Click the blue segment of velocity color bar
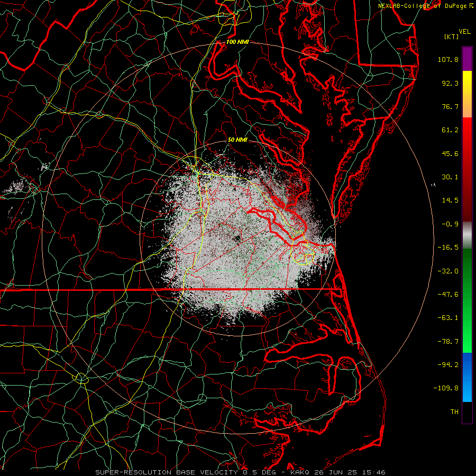Screen dimensions: 476x476 pos(467,377)
